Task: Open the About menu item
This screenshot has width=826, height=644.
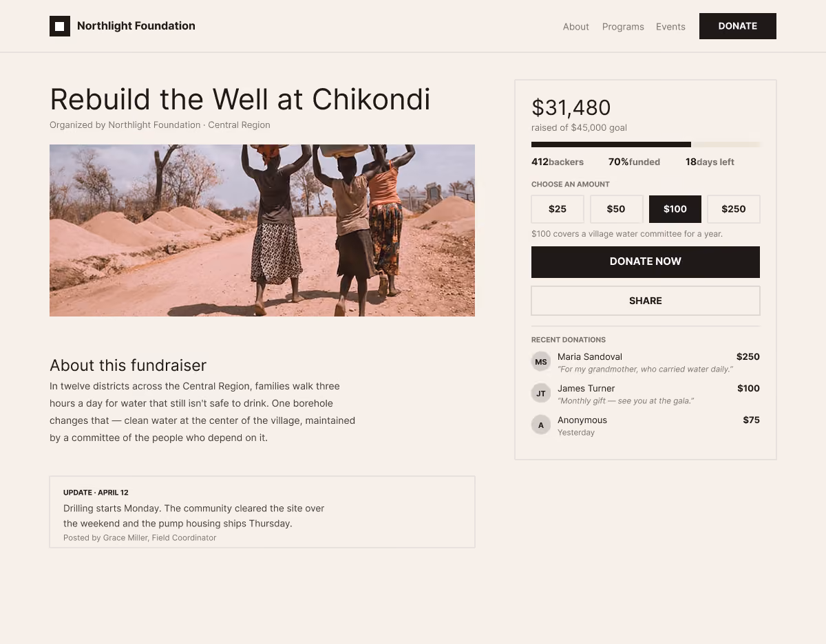Action: click(576, 27)
